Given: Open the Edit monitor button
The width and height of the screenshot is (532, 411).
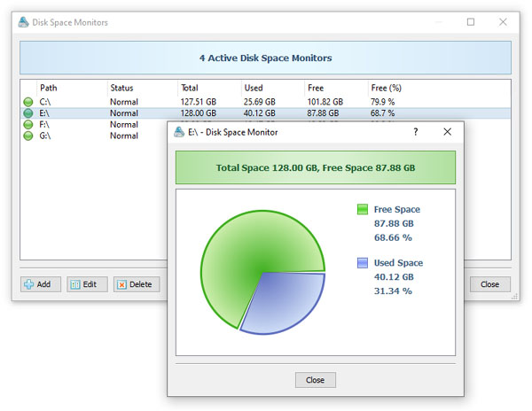Looking at the screenshot, I should [x=87, y=284].
